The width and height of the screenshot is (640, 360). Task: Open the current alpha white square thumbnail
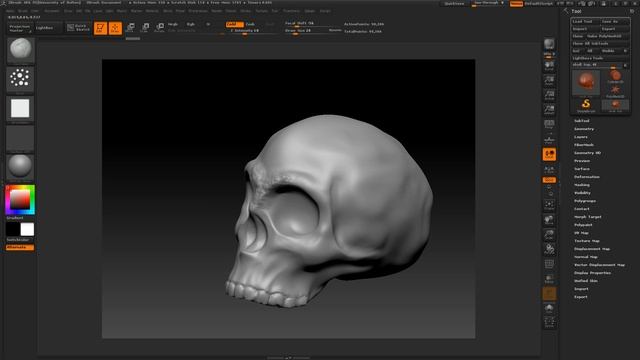(20, 109)
